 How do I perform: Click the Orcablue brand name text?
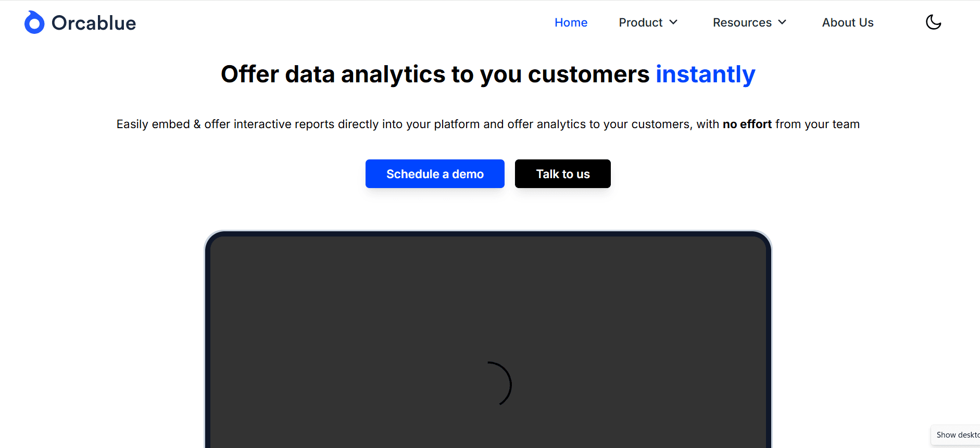tap(94, 23)
